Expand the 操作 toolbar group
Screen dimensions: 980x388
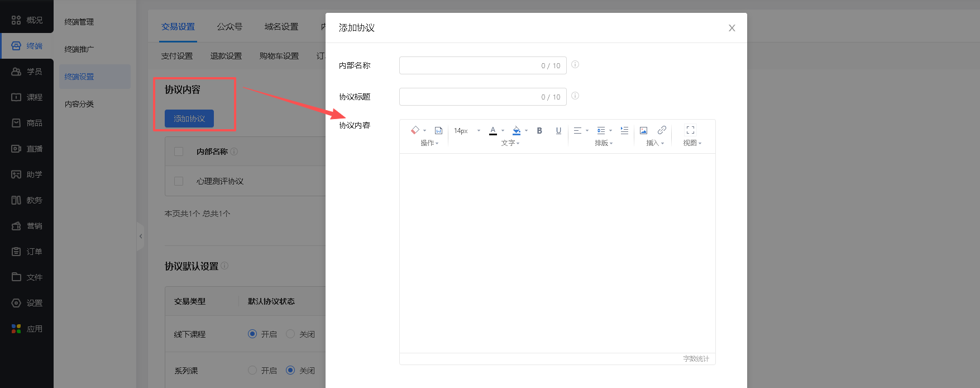point(429,143)
